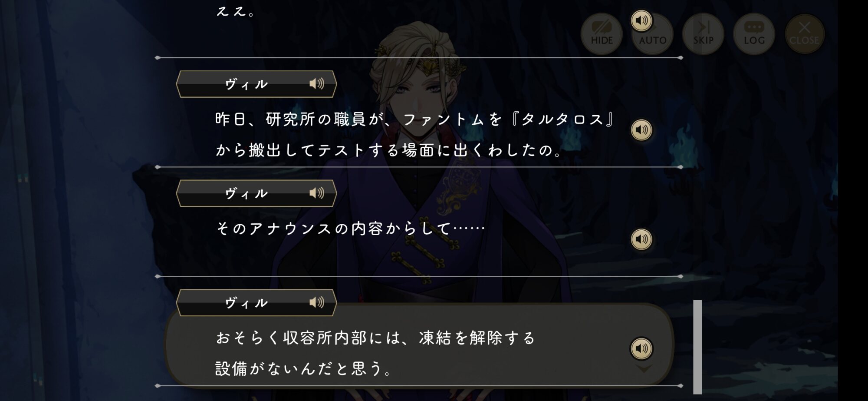Click speaker icon on first ヴィル name tag
The height and width of the screenshot is (401, 868).
click(x=317, y=83)
